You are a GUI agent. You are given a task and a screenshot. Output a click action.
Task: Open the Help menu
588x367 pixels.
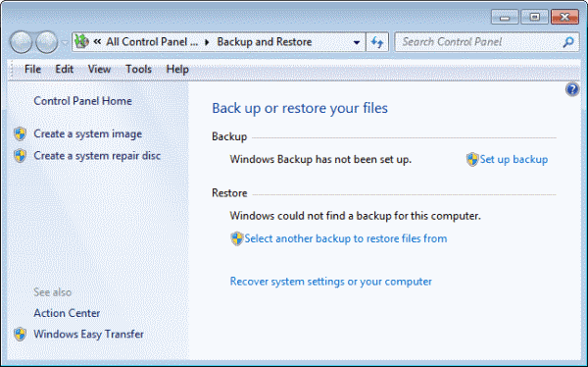[x=177, y=69]
